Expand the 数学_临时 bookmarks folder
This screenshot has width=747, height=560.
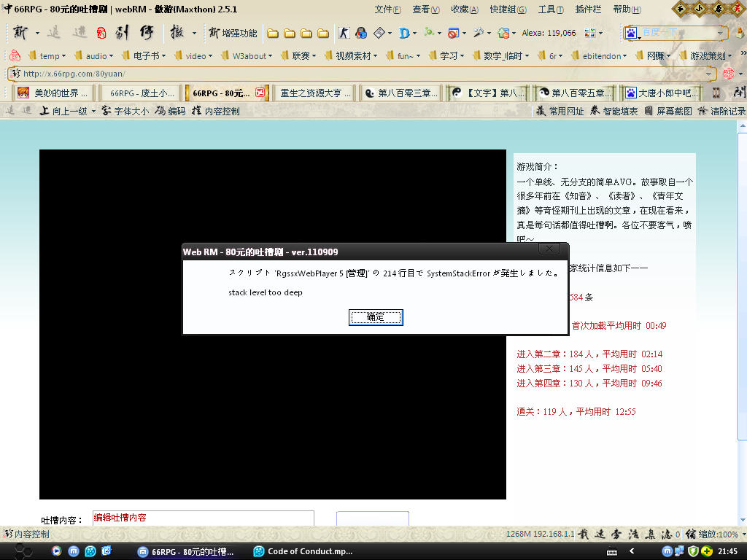(x=500, y=55)
